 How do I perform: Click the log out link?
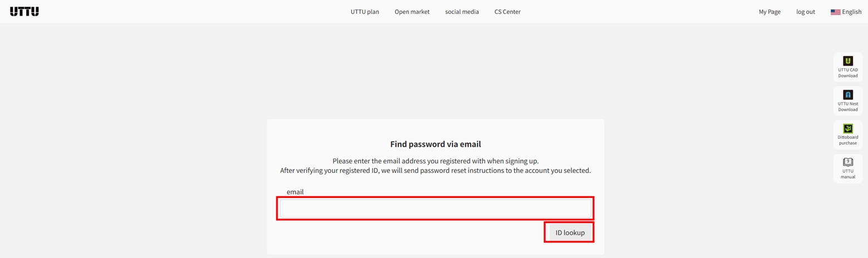[806, 12]
